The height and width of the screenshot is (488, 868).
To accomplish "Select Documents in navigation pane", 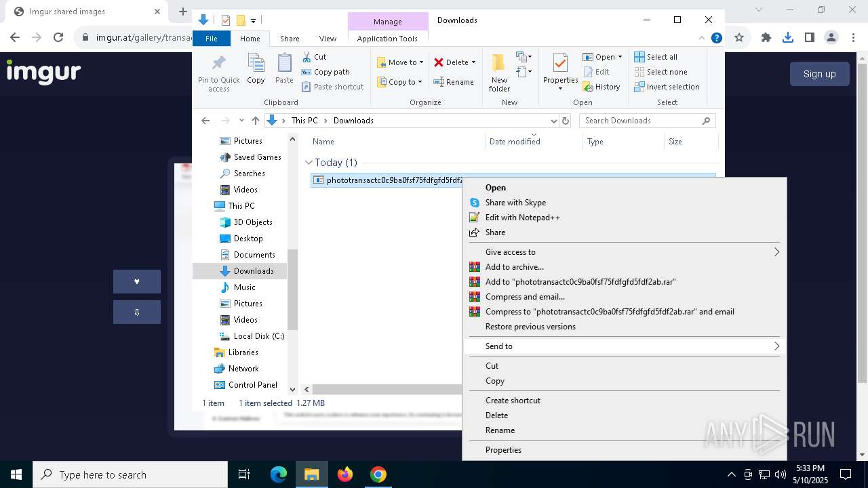I will pyautogui.click(x=254, y=255).
